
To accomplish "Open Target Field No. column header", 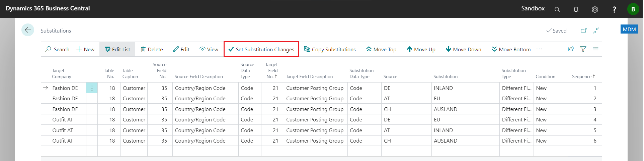I will tap(271, 70).
